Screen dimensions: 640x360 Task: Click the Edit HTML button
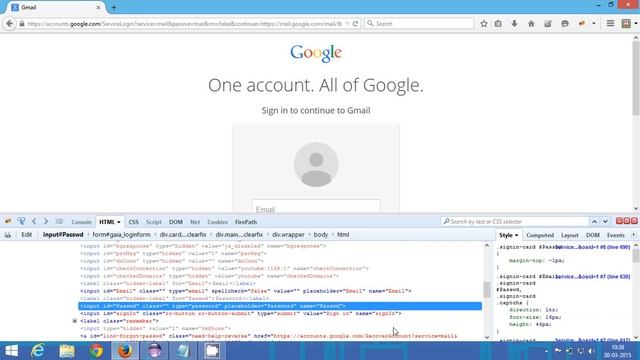(x=27, y=235)
